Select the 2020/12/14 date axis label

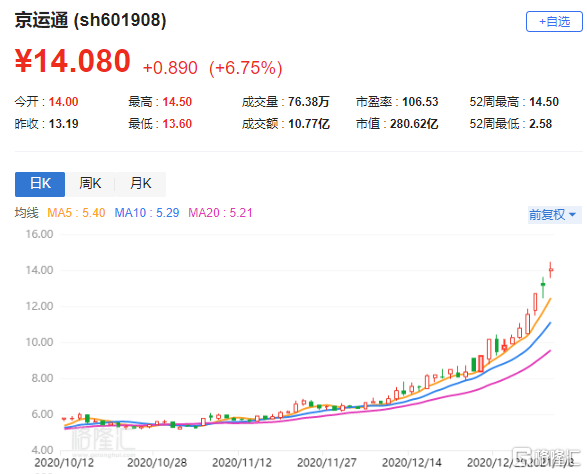(412, 463)
